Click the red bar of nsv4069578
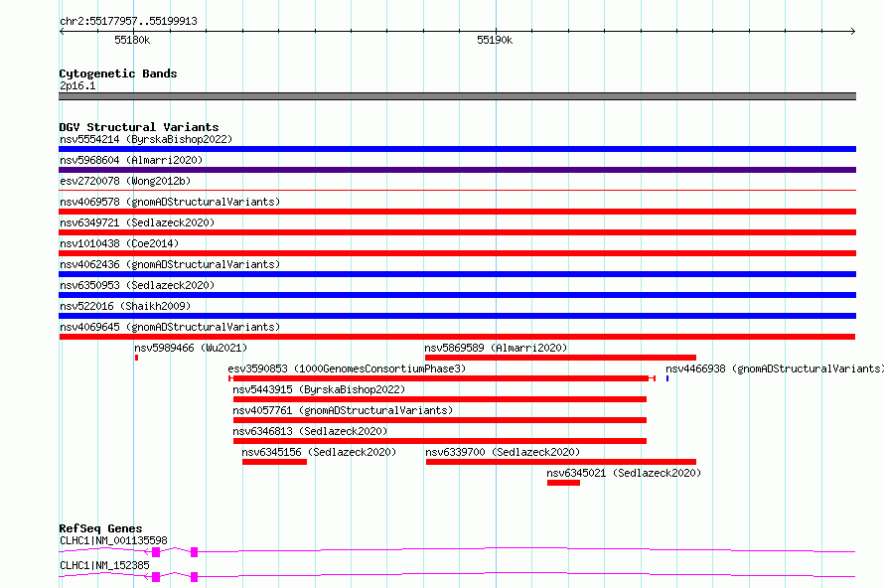The width and height of the screenshot is (884, 588). (457, 212)
